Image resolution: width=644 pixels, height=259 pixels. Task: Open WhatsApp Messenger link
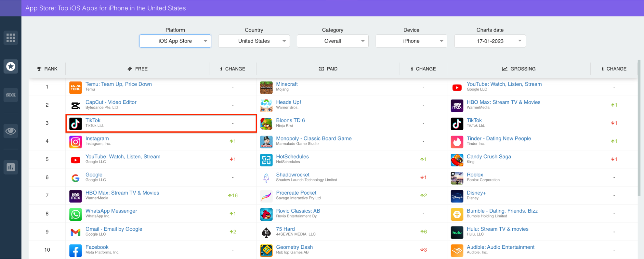tap(111, 211)
